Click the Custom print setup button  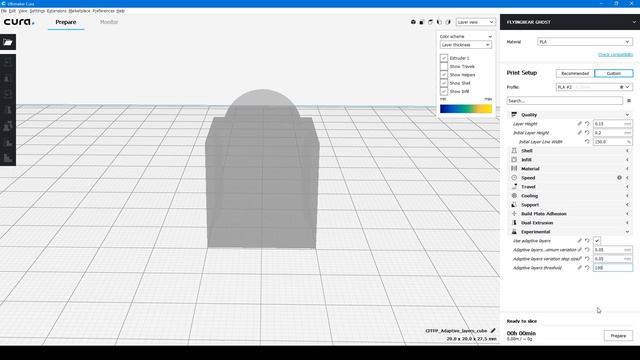[613, 73]
